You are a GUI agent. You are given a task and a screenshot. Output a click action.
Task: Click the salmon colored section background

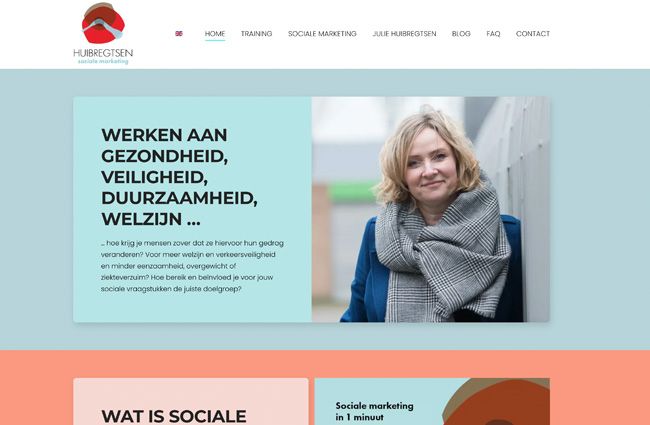325,363
